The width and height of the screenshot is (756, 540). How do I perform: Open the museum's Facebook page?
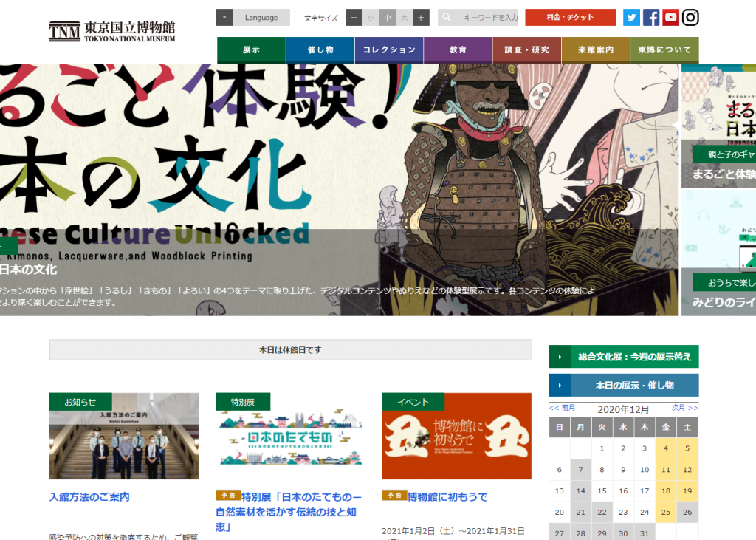tap(651, 18)
